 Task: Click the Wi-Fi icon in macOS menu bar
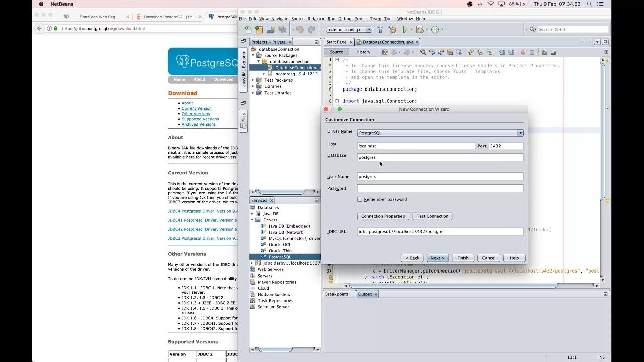[490, 4]
